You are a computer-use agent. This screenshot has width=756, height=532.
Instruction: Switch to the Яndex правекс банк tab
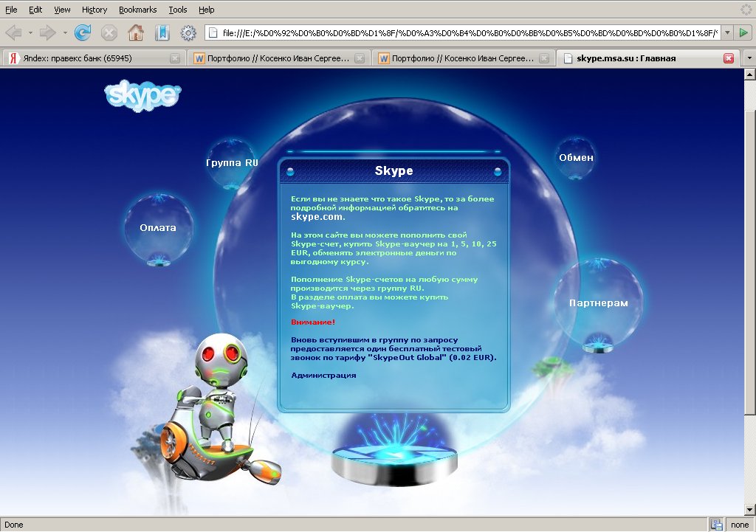tap(93, 58)
